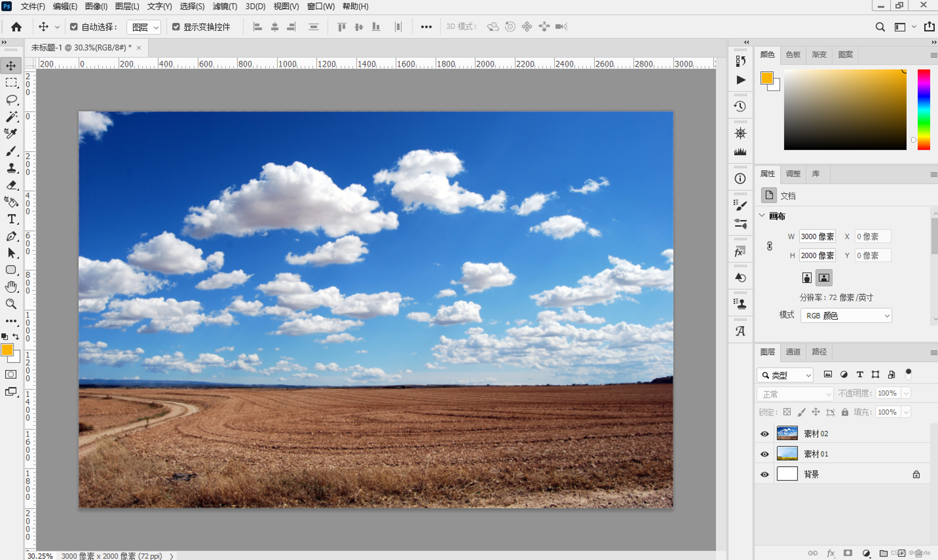Open the History panel icon
Screen dimensions: 938x560
pyautogui.click(x=740, y=106)
